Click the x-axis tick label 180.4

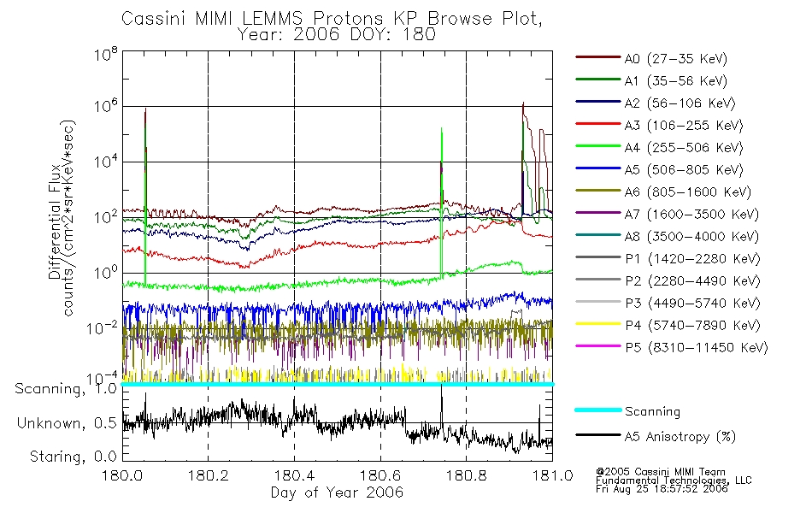[x=294, y=475]
